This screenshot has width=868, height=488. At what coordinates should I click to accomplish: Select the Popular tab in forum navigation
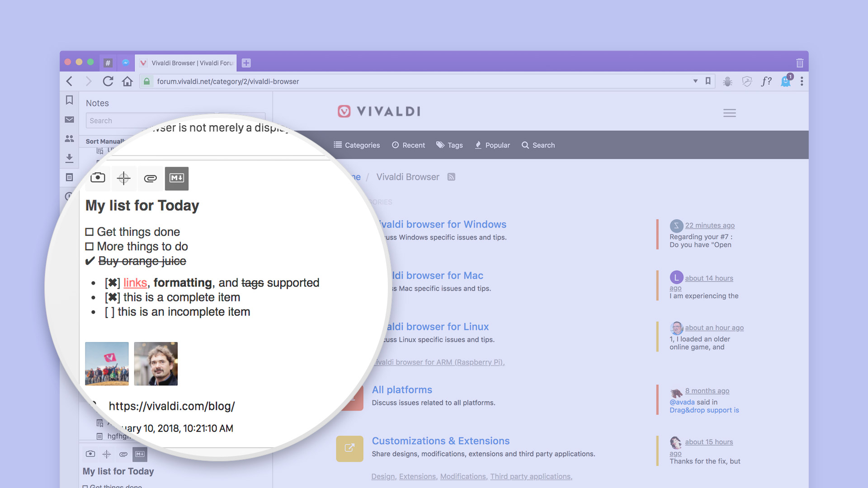(x=491, y=145)
